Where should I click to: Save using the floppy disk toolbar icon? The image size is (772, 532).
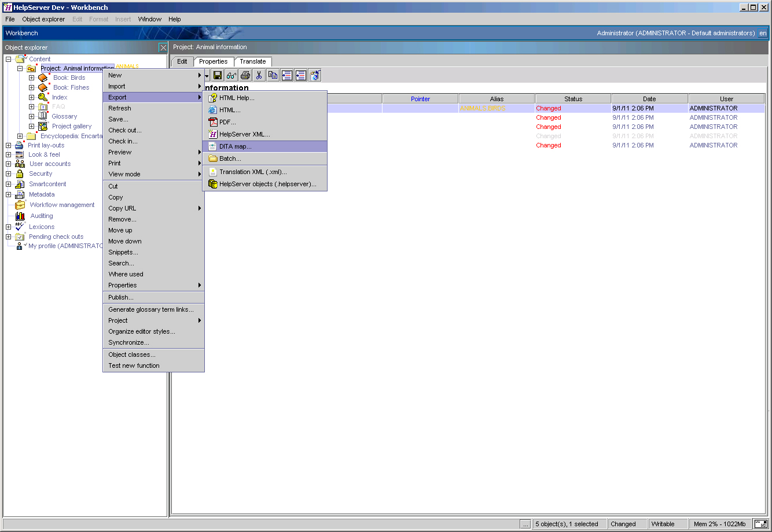[217, 75]
